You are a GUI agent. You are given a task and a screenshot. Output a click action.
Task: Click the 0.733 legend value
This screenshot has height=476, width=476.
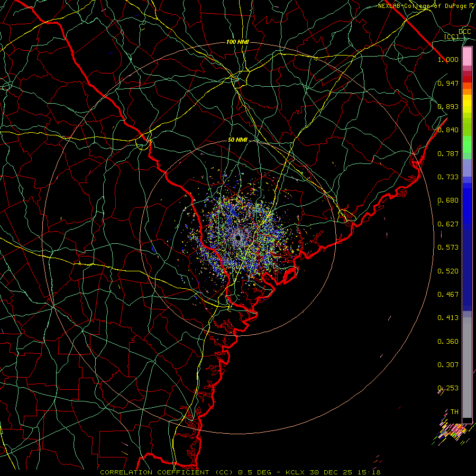coord(448,177)
